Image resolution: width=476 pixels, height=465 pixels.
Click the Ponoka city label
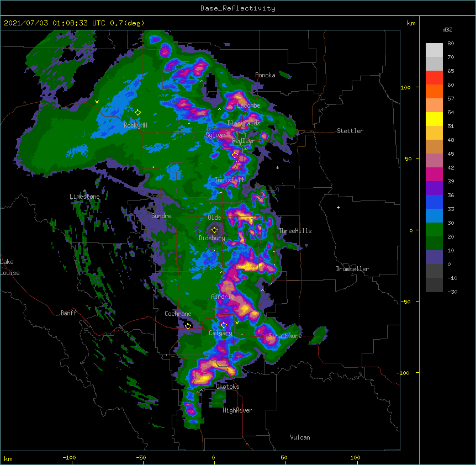point(265,75)
